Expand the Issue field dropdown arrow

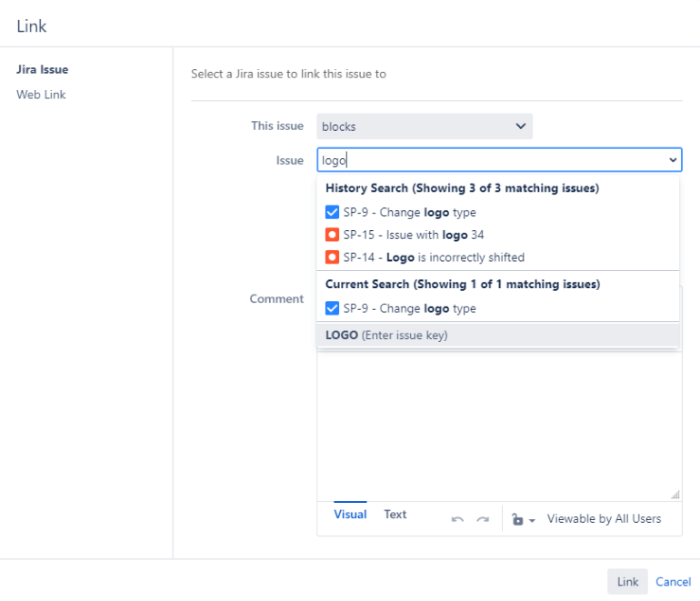(x=673, y=160)
